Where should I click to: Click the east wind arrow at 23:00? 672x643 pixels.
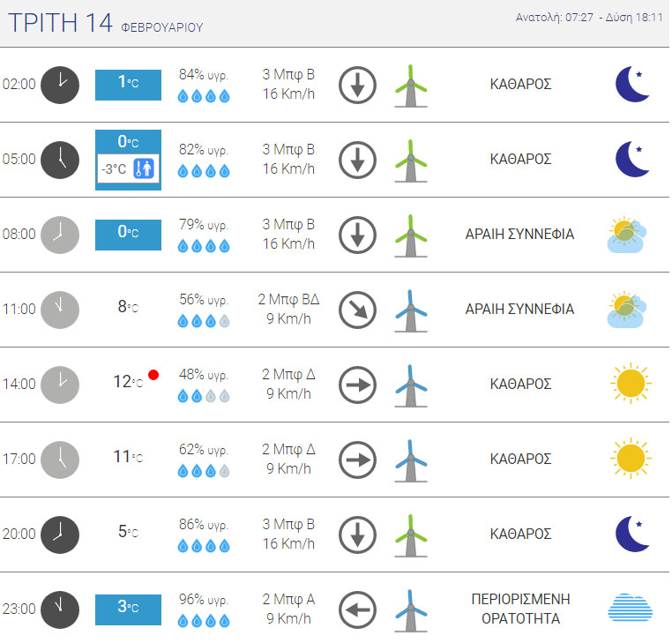click(357, 609)
